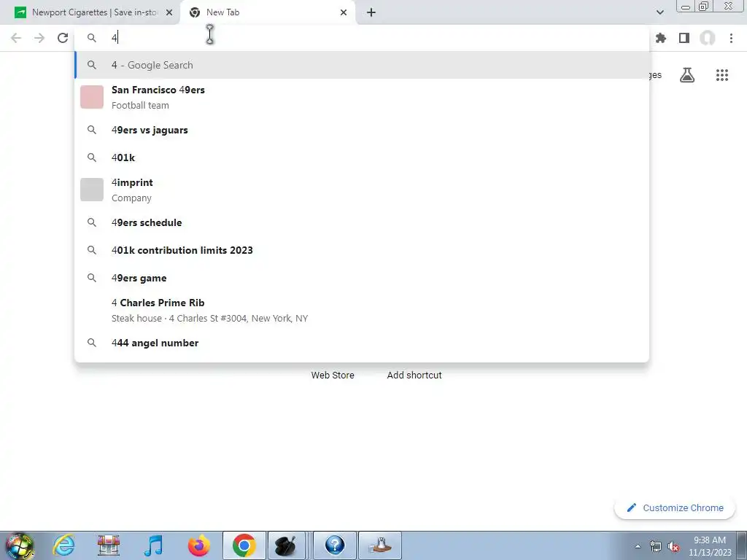Image resolution: width=747 pixels, height=560 pixels.
Task: Click the 4imprint company thumbnail
Action: [x=91, y=190]
